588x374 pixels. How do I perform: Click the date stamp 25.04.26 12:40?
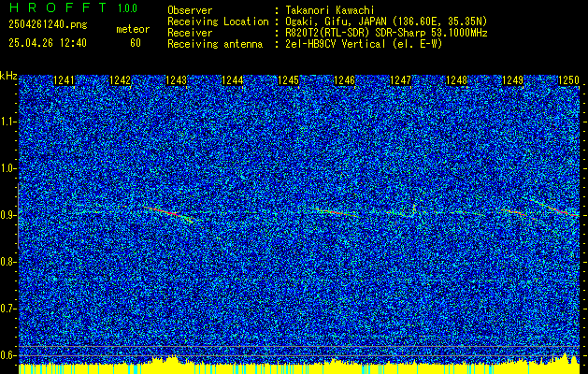pyautogui.click(x=48, y=43)
